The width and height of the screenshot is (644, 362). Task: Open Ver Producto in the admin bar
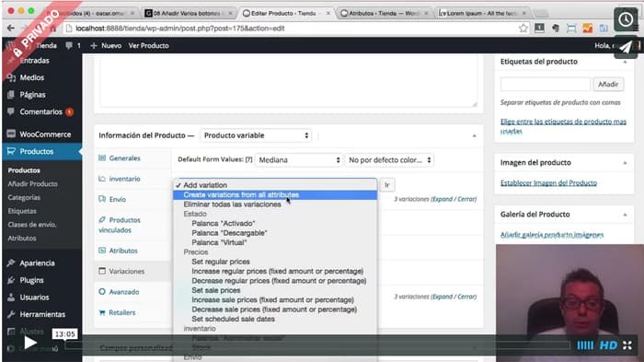[148, 46]
